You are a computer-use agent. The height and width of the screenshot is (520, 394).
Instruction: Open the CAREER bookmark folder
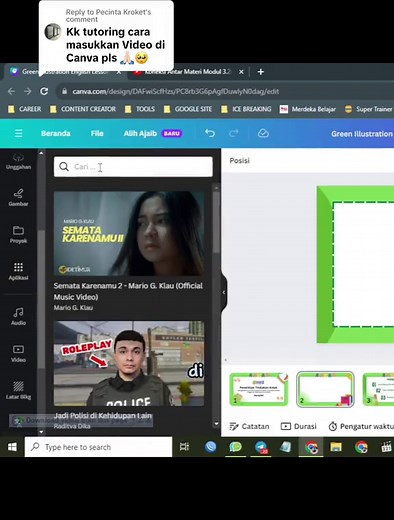click(25, 109)
